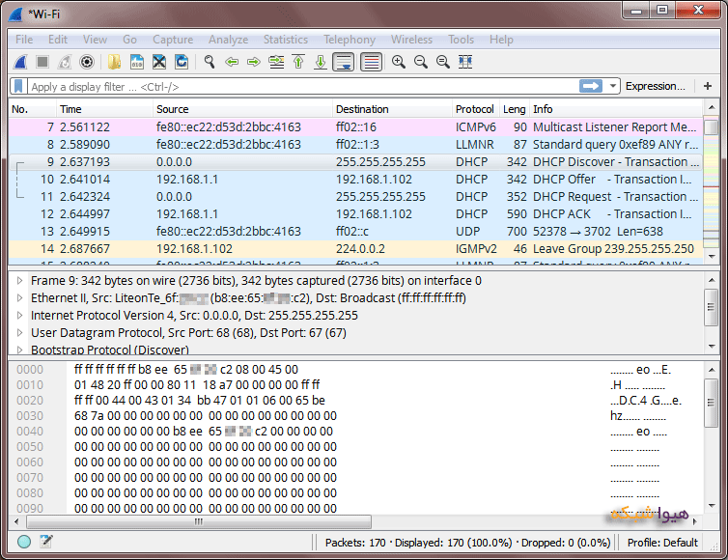Click the horizontal scrollbar of the hex pane
Image resolution: width=728 pixels, height=560 pixels.
point(199,521)
